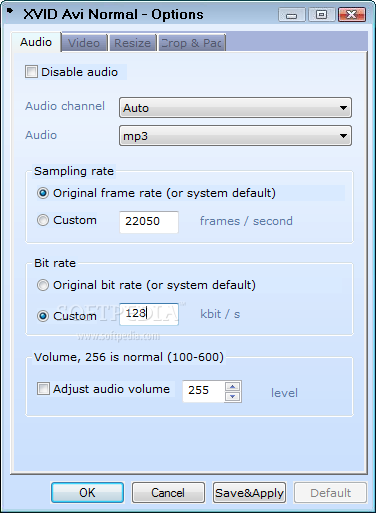This screenshot has height=513, width=376.
Task: Select Original bit rate radio button
Action: click(43, 285)
